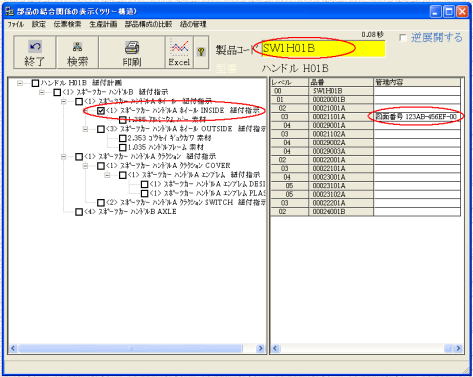Collapse the クラクション COVER tree node
Image resolution: width=473 pixels, height=377 pixels.
[x=85, y=166]
